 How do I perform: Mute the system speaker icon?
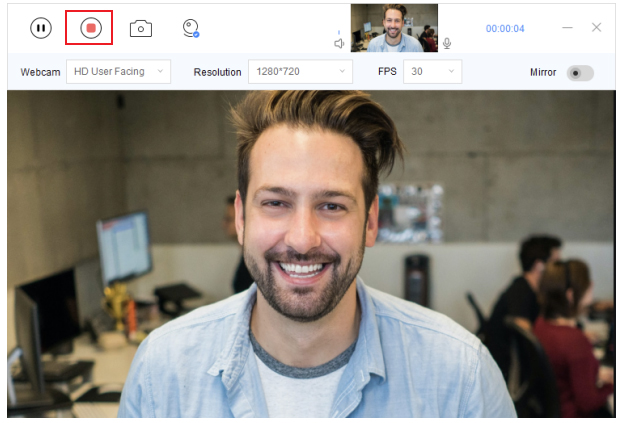coord(339,43)
